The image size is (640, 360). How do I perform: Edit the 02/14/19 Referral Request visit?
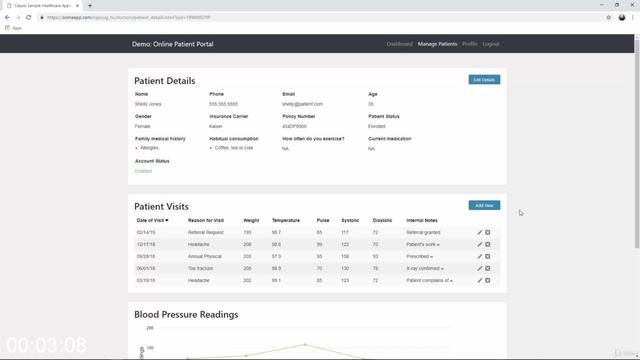coord(480,232)
